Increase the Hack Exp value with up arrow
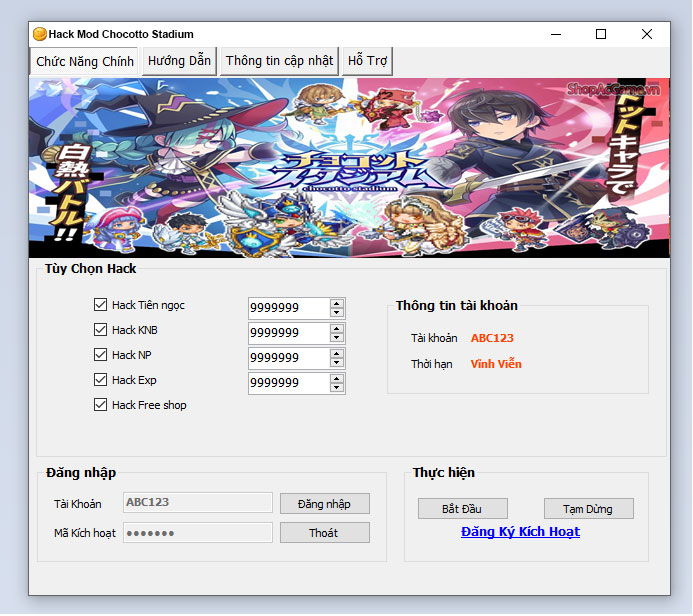Screen dimensions: 693x616 pyautogui.click(x=337, y=379)
